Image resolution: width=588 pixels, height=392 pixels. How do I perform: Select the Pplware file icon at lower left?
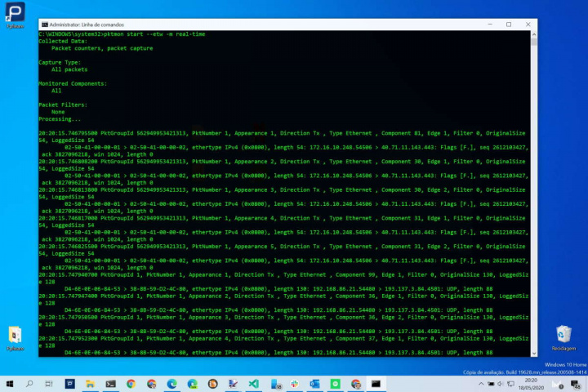click(15, 336)
